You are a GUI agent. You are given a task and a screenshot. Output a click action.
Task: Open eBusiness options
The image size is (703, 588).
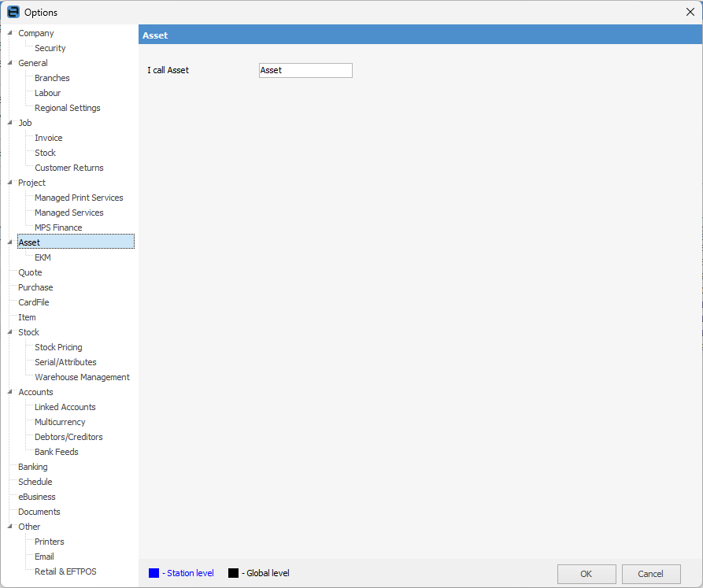(37, 497)
